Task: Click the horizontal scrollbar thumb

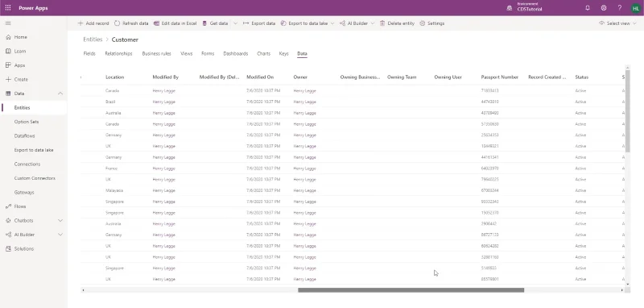Action: pyautogui.click(x=411, y=290)
